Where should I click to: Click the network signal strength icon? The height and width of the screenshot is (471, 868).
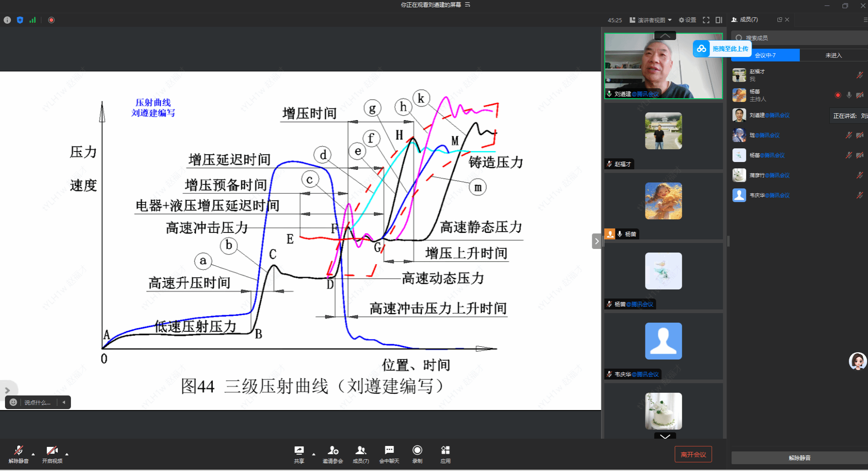33,20
